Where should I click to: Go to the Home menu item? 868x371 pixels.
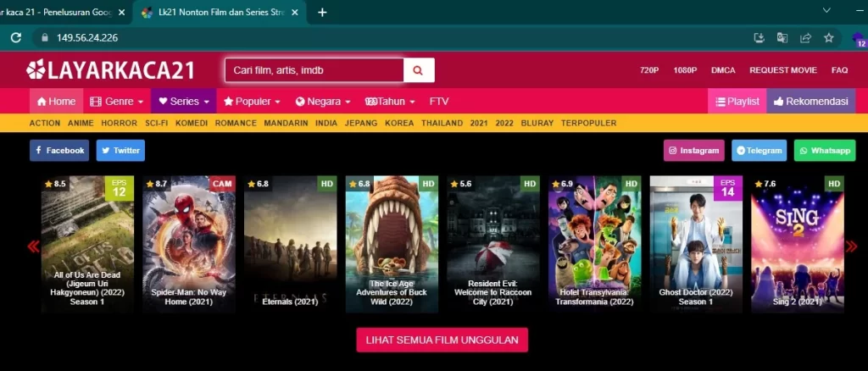coord(56,102)
